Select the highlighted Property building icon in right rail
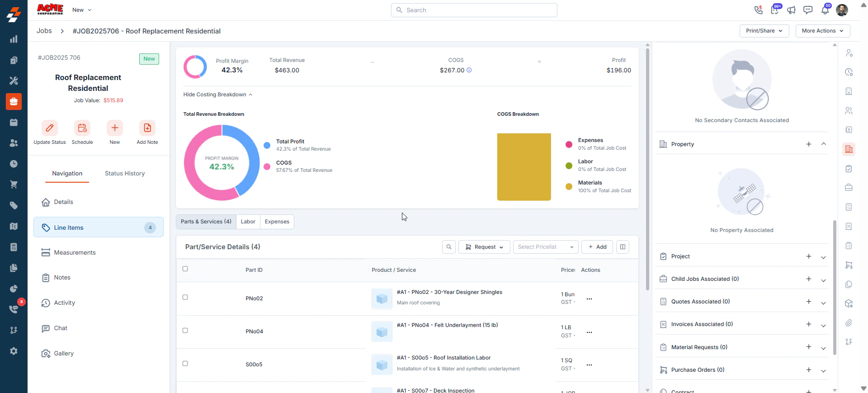868x393 pixels. click(x=849, y=149)
